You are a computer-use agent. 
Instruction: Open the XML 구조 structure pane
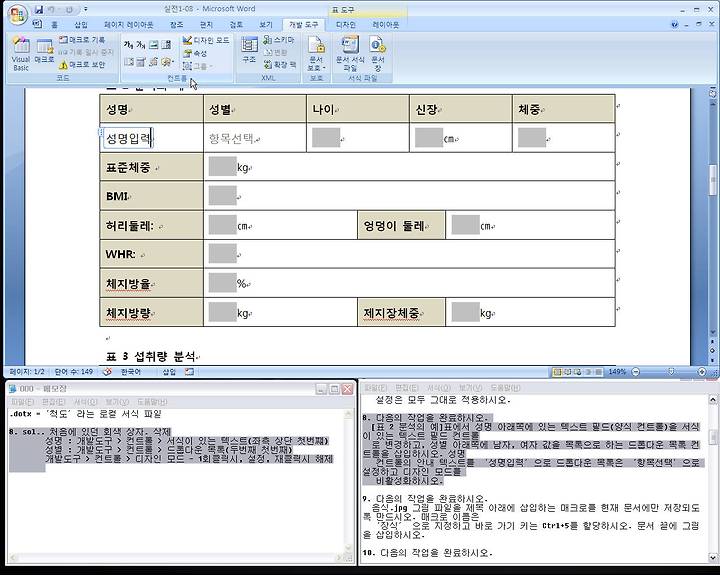pyautogui.click(x=249, y=50)
